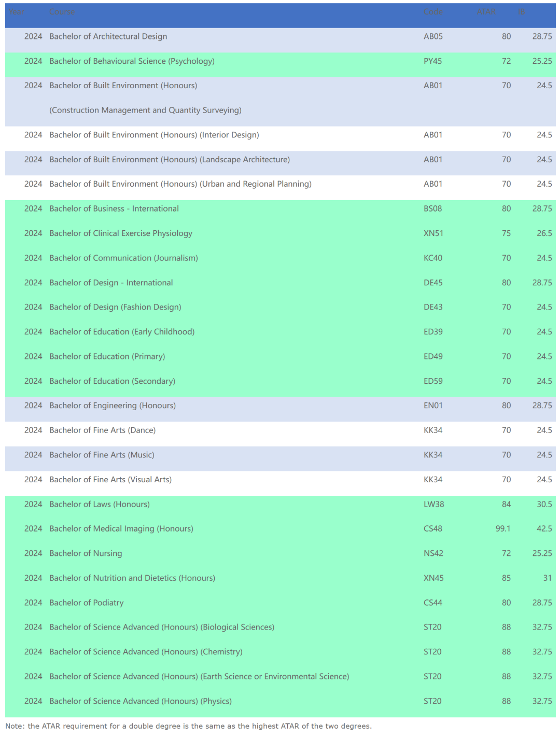This screenshot has height=740, width=560.
Task: Select Bachelor of Fine Arts (Visual Arts)
Action: [110, 480]
